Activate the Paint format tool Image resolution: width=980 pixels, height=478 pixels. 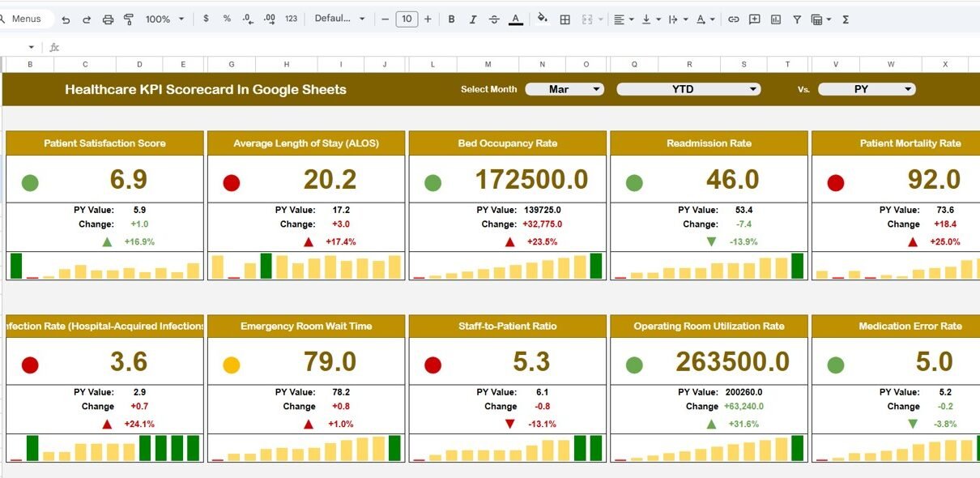[129, 19]
